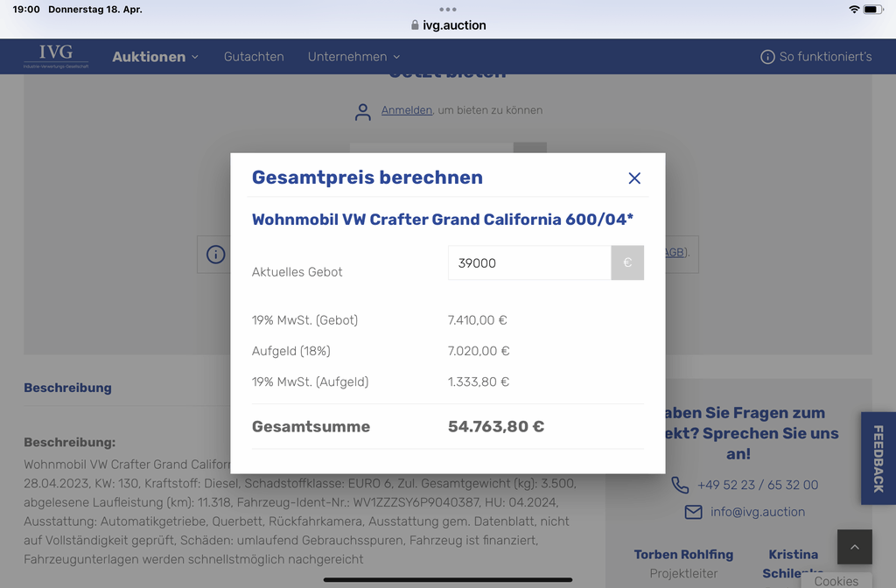
Task: Email info@ivg.auction link
Action: pos(758,512)
